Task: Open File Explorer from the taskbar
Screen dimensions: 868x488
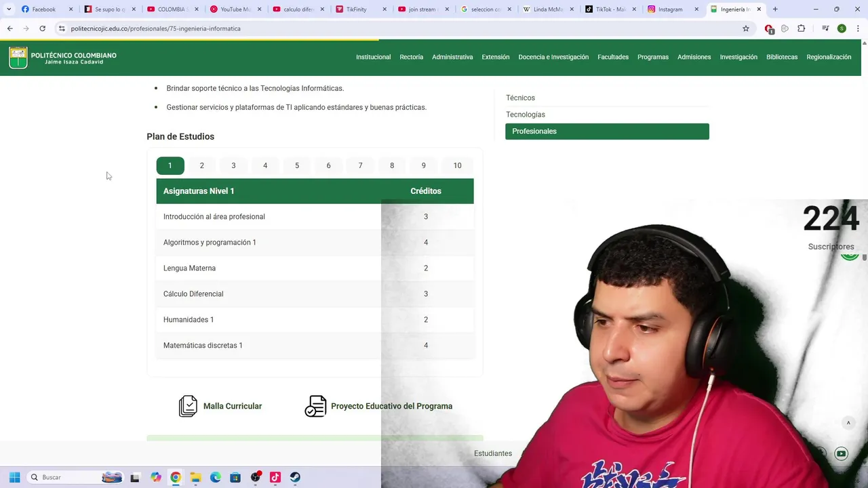Action: (195, 477)
